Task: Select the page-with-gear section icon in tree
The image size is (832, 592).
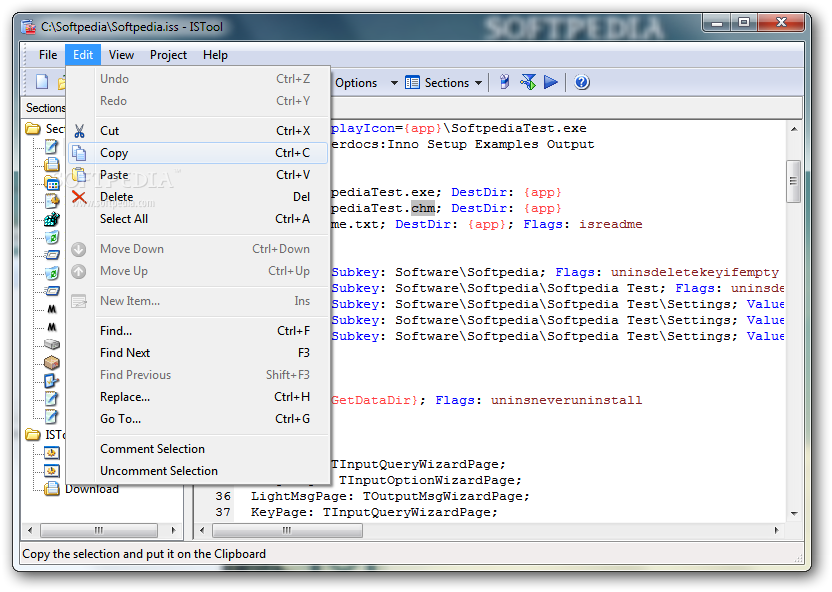Action: coord(52,201)
